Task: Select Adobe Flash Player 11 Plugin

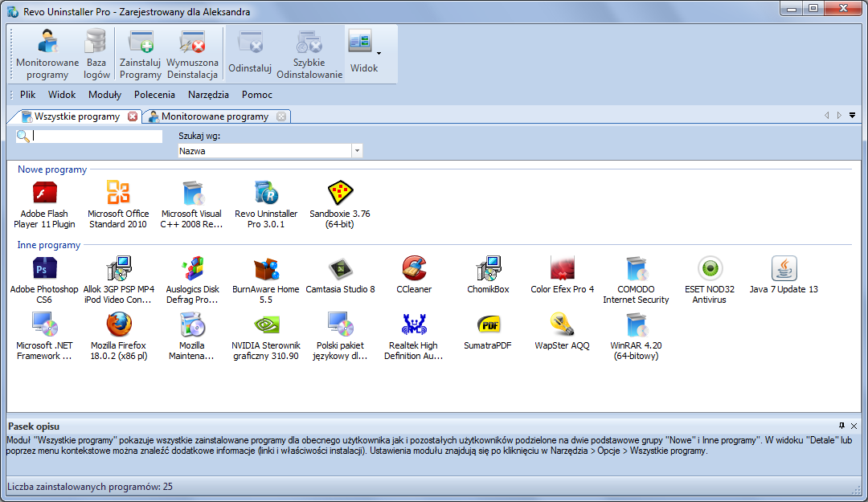Action: (x=44, y=204)
